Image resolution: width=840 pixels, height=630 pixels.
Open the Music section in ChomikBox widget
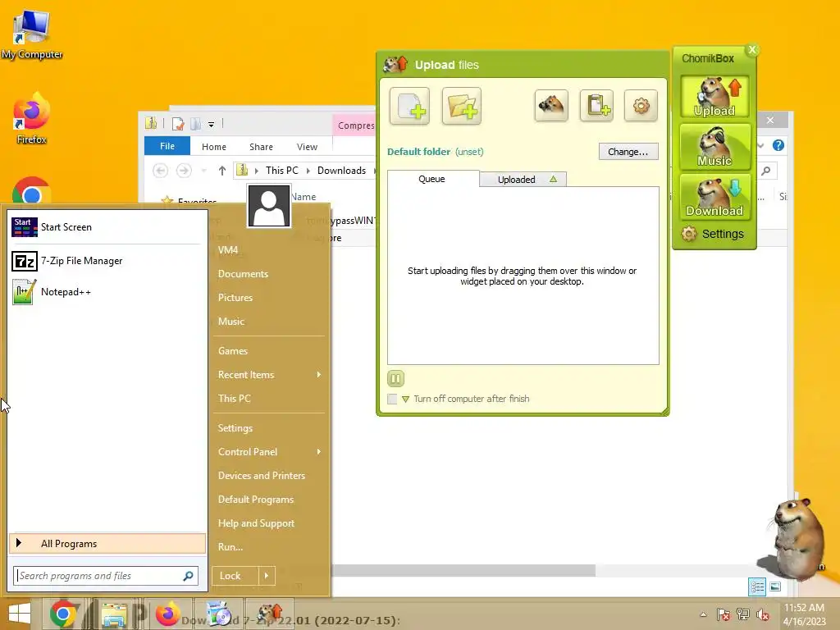714,146
